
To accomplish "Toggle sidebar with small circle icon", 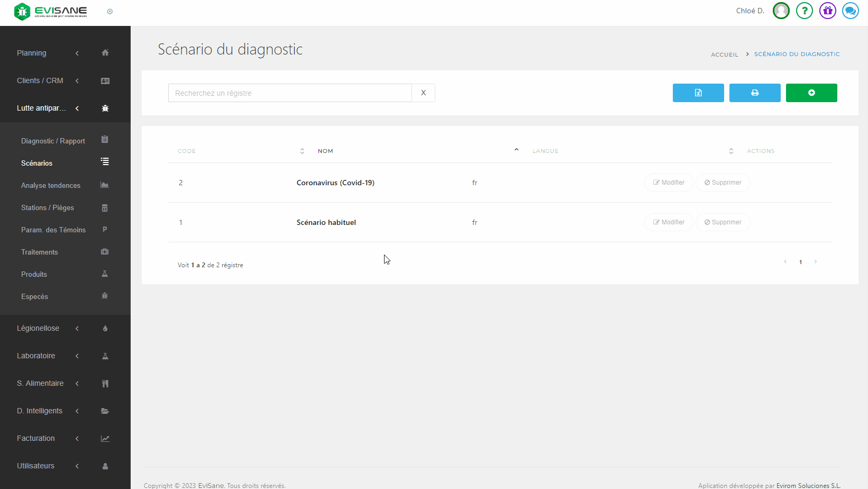I will click(110, 12).
